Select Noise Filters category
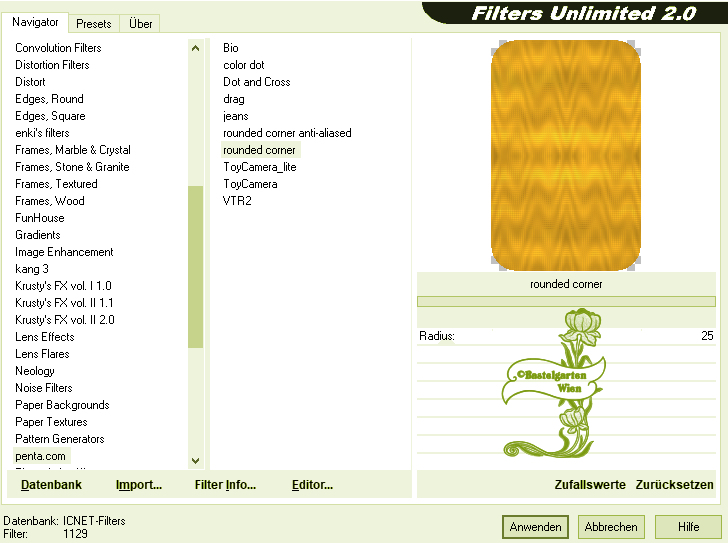Screen dimensions: 728x543 [x=44, y=388]
